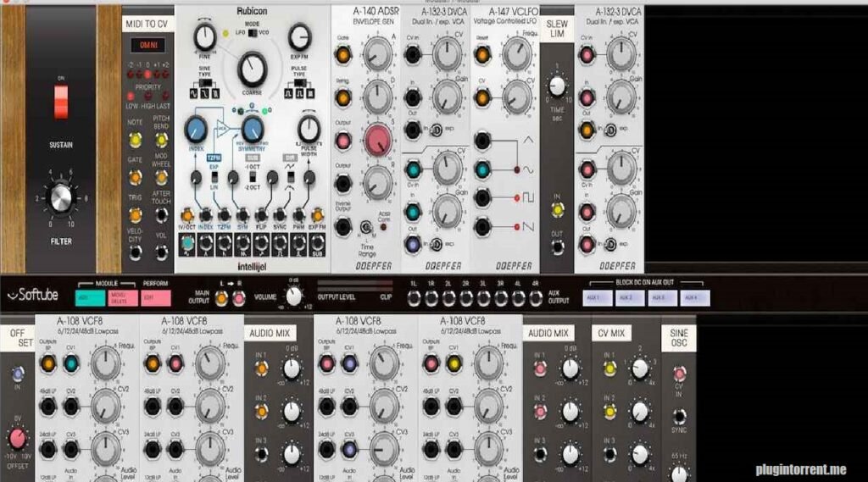Click the Rubicon blue SYMMETRY knob
This screenshot has width=868, height=482.
point(252,130)
